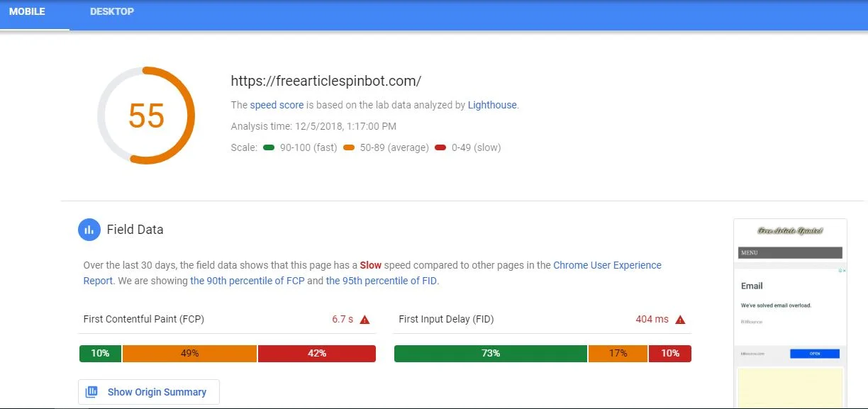Click the page preview thumbnail
The width and height of the screenshot is (868, 409).
[789, 312]
